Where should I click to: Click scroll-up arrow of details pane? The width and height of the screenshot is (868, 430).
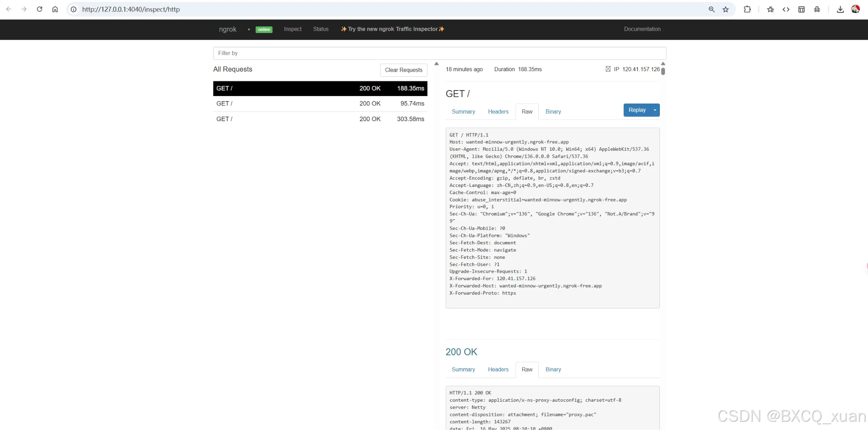(x=663, y=64)
